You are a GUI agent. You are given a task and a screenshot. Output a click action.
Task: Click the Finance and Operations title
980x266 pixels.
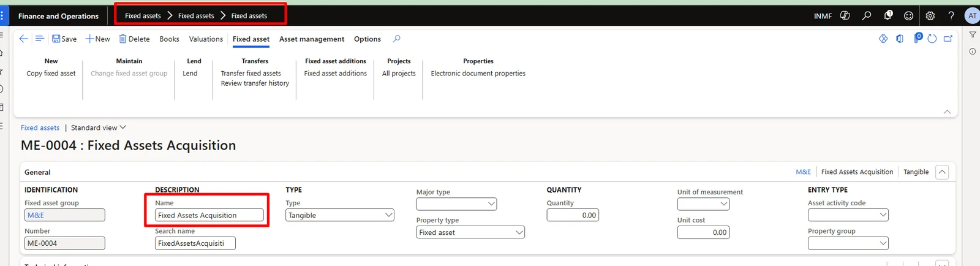[x=58, y=16]
